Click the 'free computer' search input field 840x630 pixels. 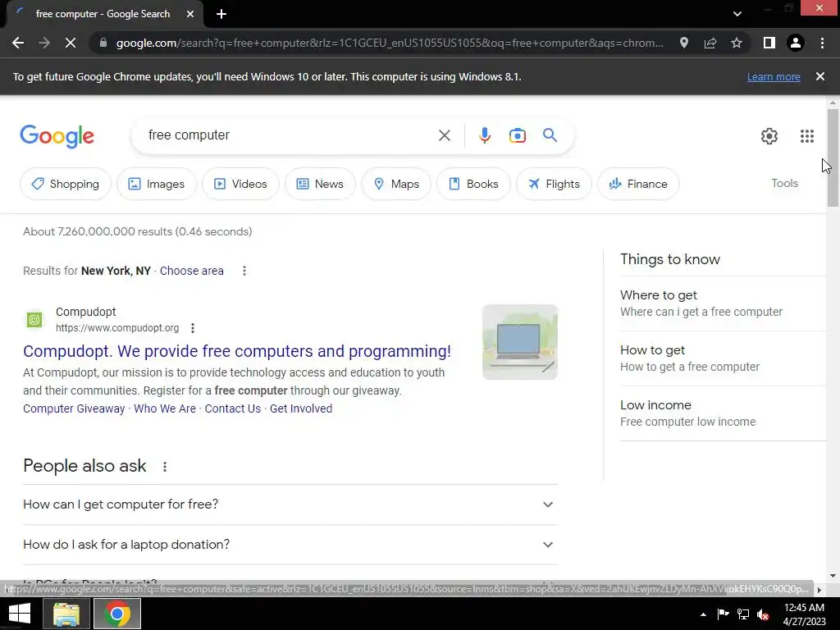click(290, 135)
